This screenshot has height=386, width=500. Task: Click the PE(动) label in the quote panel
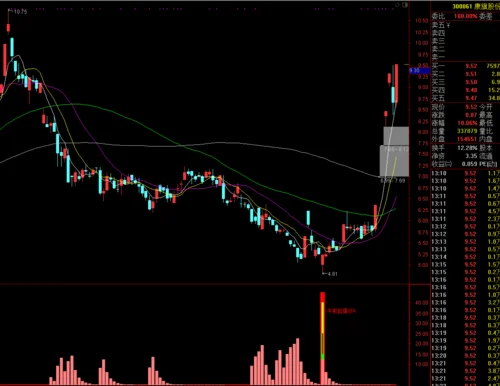coord(488,164)
